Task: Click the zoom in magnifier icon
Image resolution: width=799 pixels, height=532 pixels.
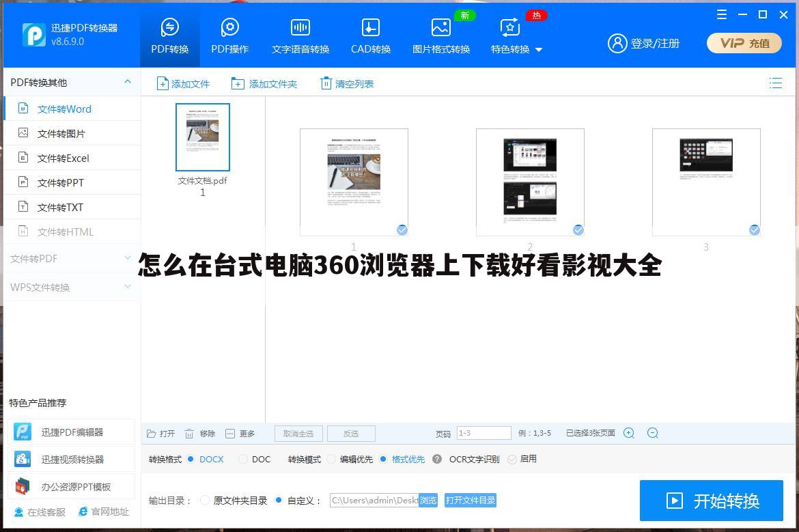Action: [x=629, y=433]
